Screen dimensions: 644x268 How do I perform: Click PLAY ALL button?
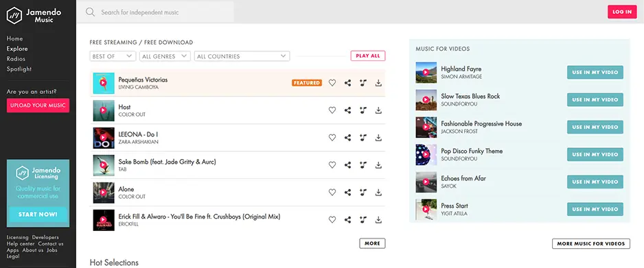[368, 56]
